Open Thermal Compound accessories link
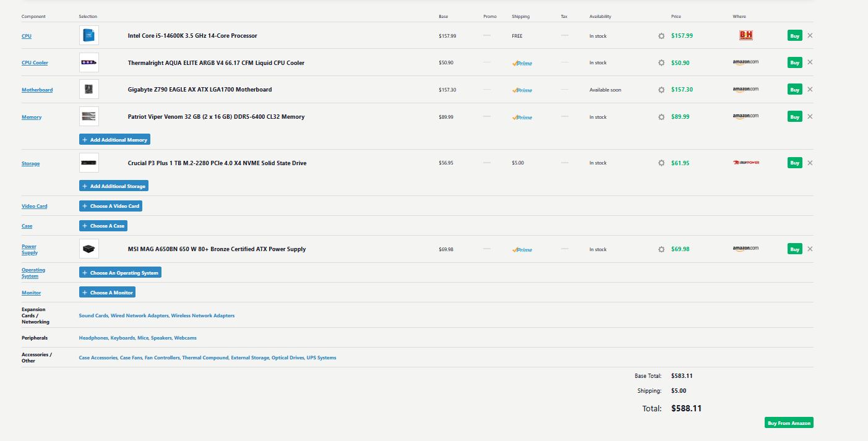This screenshot has width=868, height=441. 205,358
